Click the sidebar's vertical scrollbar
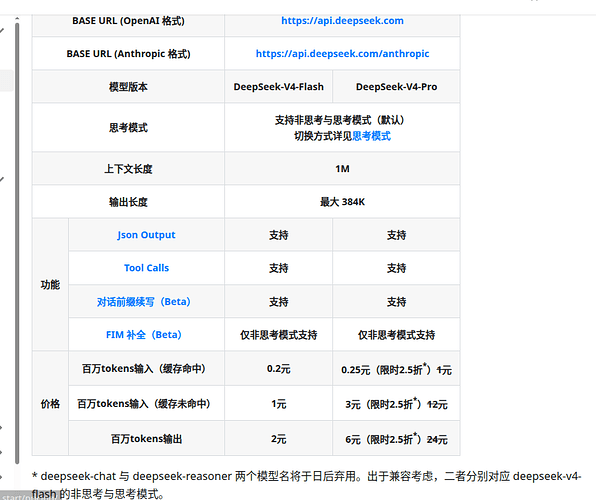 tap(17, 243)
